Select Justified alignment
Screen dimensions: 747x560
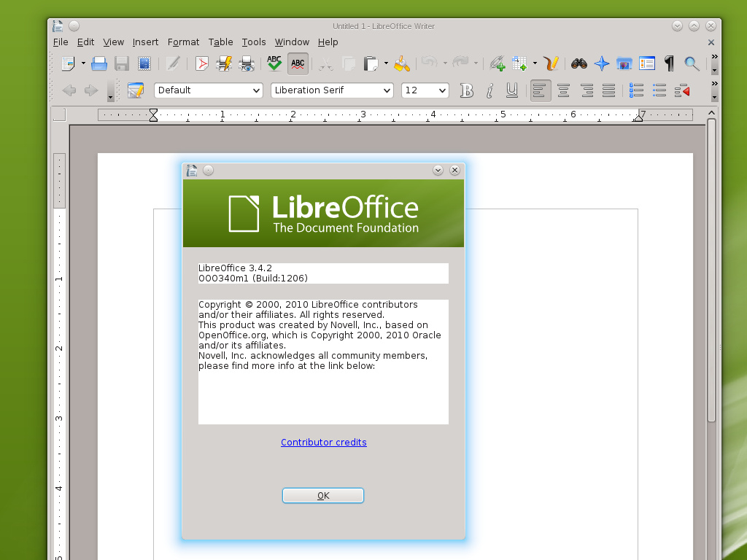(609, 90)
